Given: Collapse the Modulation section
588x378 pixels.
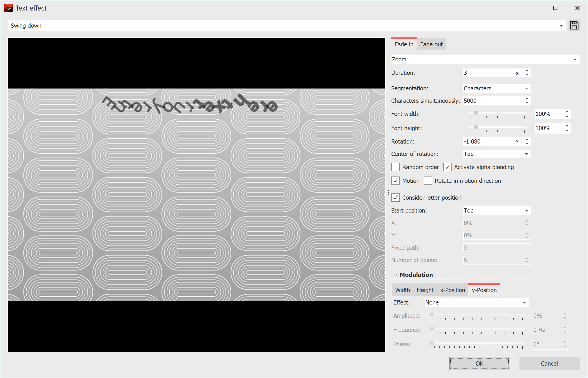Looking at the screenshot, I should 395,275.
